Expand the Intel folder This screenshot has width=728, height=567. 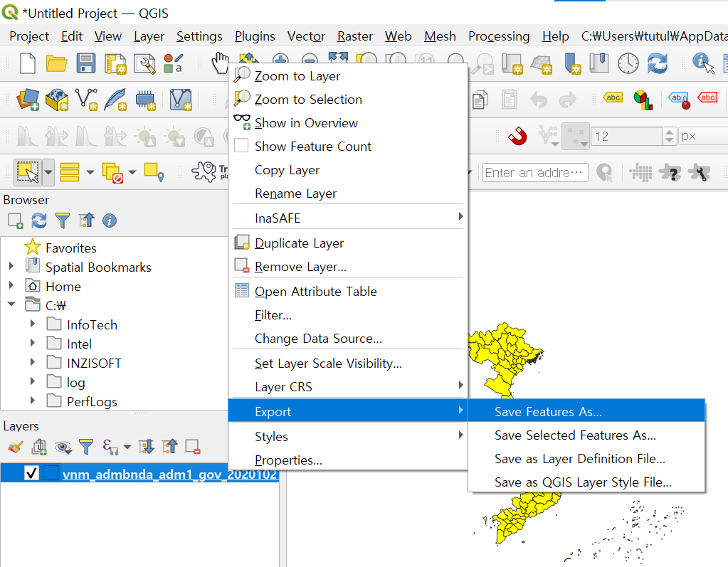[33, 343]
